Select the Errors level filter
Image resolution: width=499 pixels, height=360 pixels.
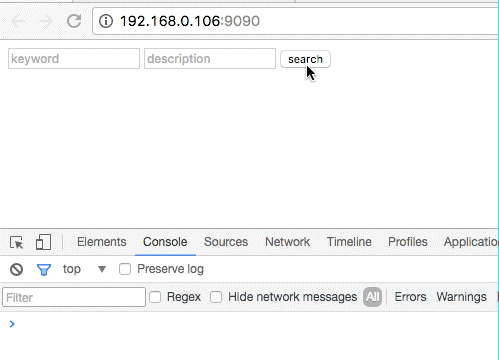pos(410,297)
